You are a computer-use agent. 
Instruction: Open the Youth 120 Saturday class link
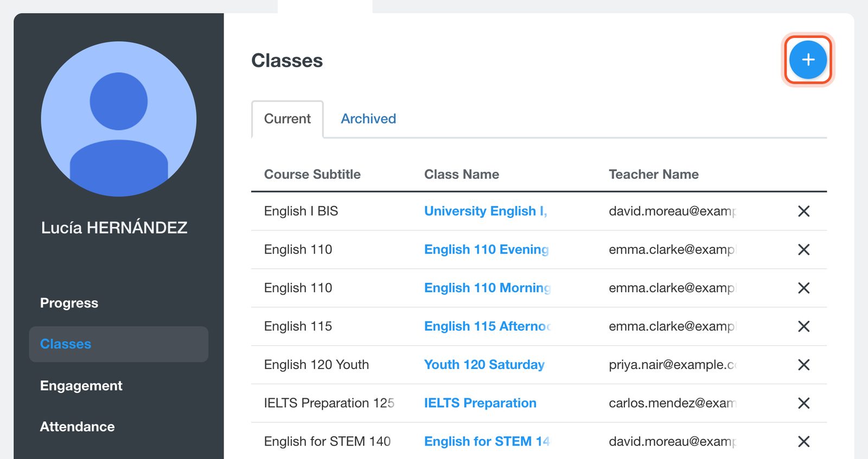click(x=484, y=365)
